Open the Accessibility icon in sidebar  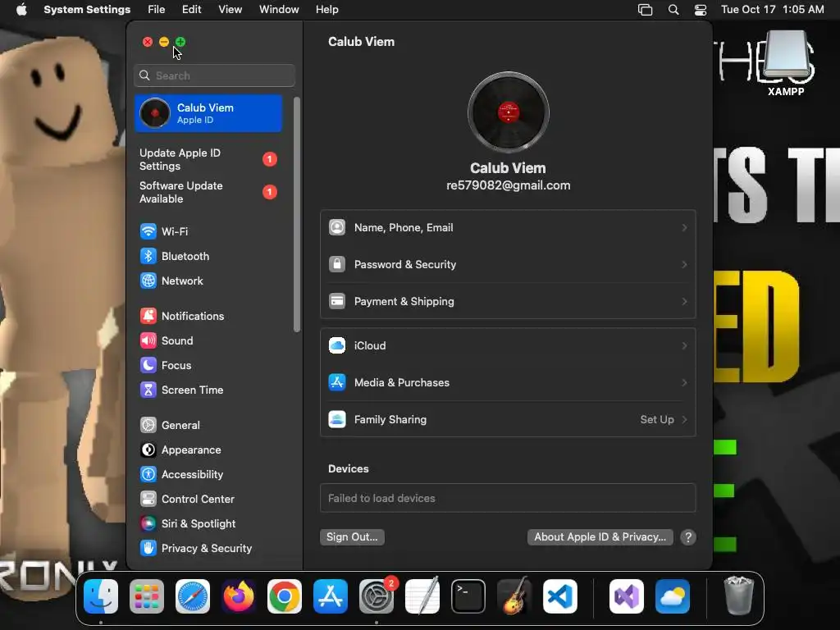point(148,475)
